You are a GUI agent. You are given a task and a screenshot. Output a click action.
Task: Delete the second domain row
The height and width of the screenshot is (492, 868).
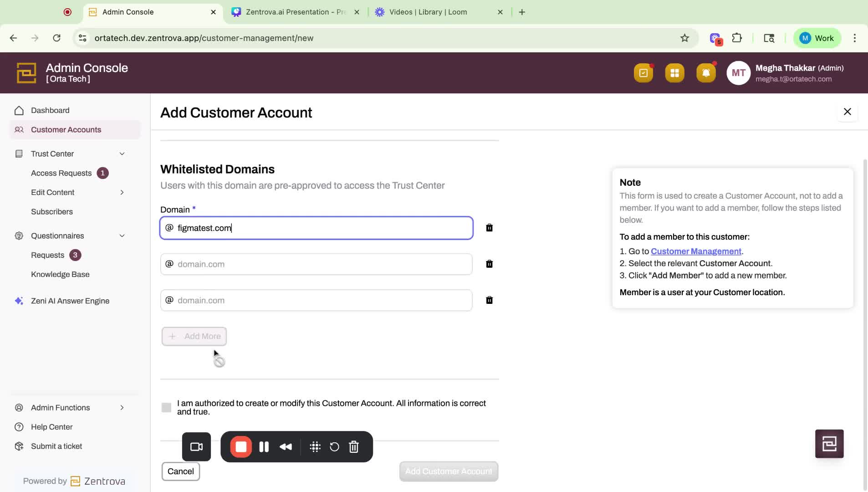(489, 264)
